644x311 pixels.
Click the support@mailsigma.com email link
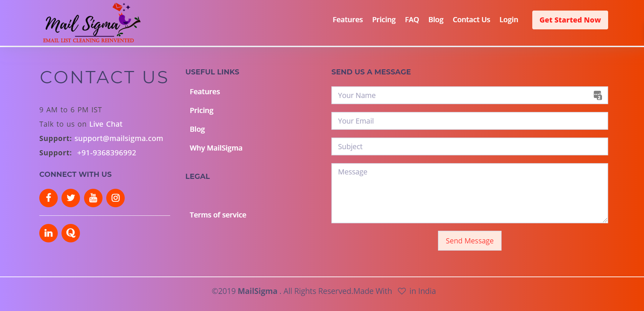point(119,139)
